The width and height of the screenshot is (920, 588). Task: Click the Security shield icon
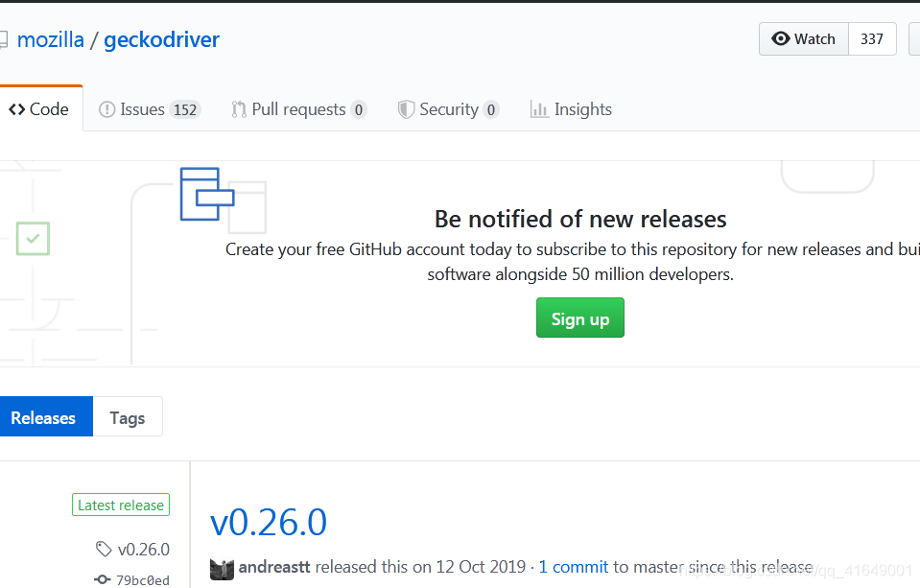(406, 109)
